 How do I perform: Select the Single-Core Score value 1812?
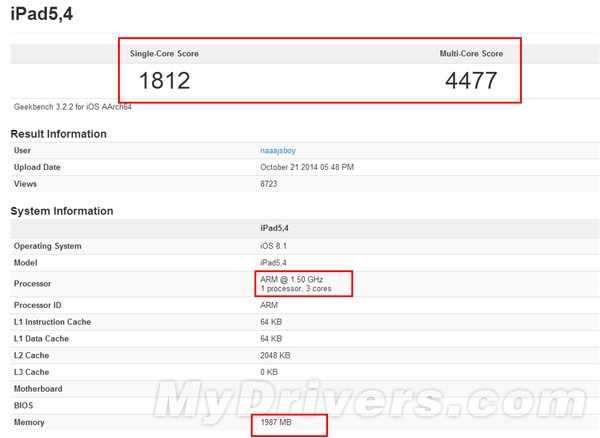[165, 81]
